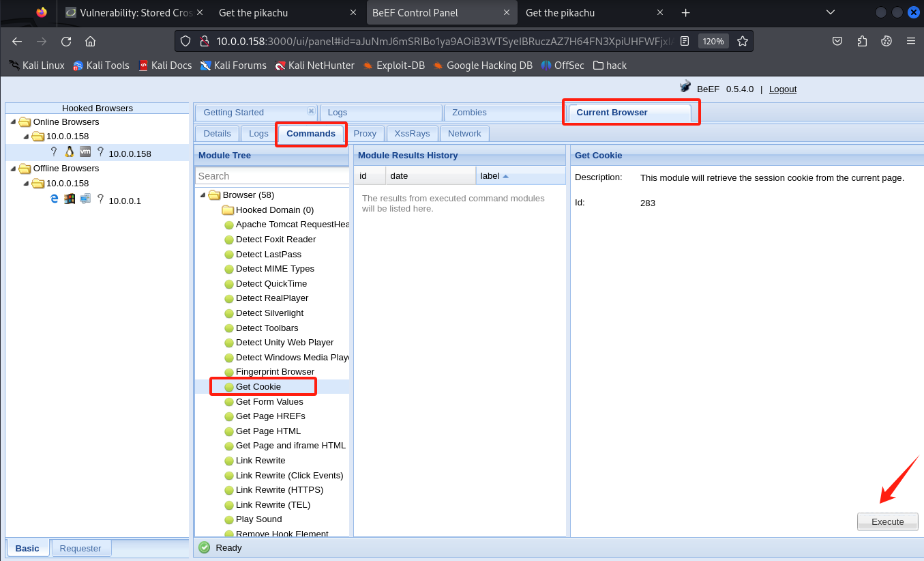Collapse the 10.0.0.158 folder under Offline Browsers

25,184
